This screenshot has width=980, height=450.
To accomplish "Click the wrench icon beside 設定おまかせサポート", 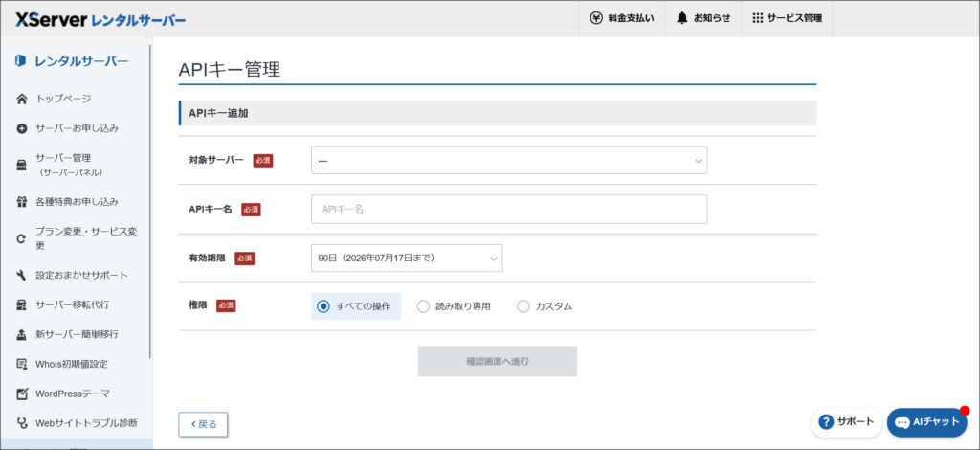I will pyautogui.click(x=22, y=276).
